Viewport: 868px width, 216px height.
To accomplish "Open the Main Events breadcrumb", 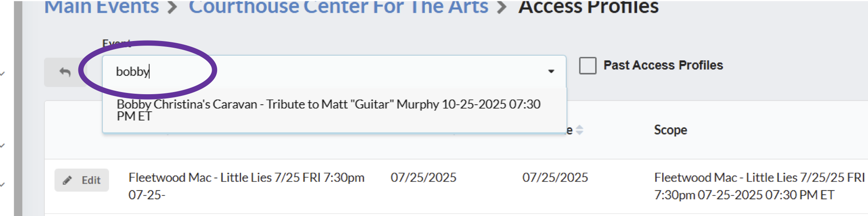I will click(x=101, y=7).
